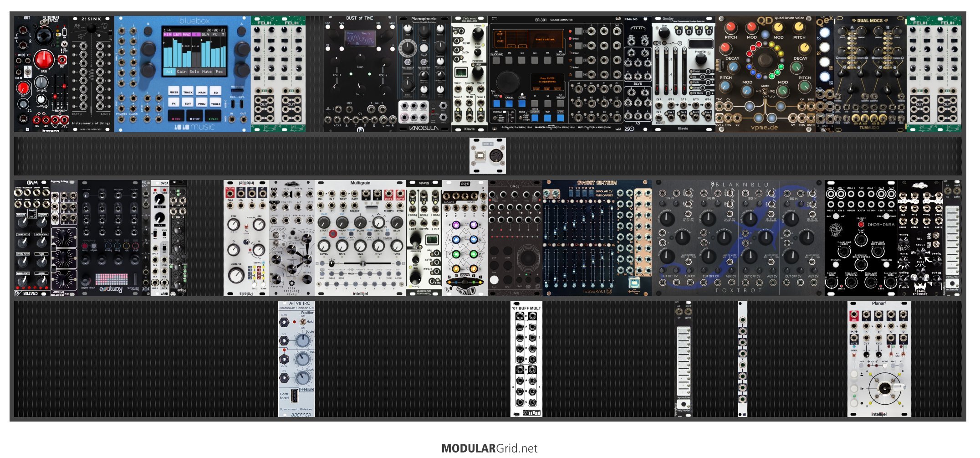Click the SHAPE knob on Multigrain
The width and height of the screenshot is (980, 458).
click(378, 222)
